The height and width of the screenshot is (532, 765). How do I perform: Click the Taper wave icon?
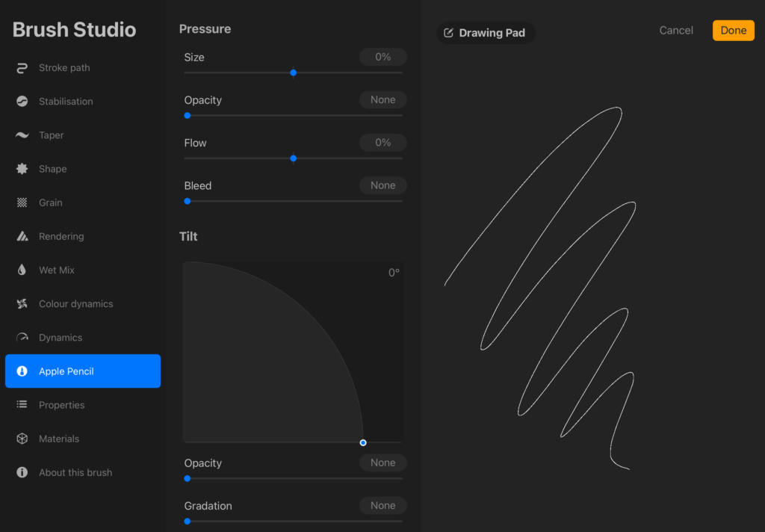(22, 135)
